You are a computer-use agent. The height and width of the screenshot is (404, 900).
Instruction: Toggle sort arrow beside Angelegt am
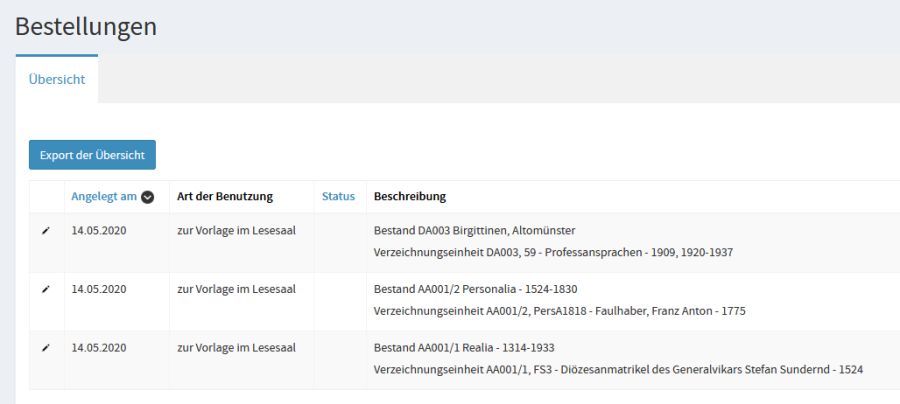[x=148, y=197]
